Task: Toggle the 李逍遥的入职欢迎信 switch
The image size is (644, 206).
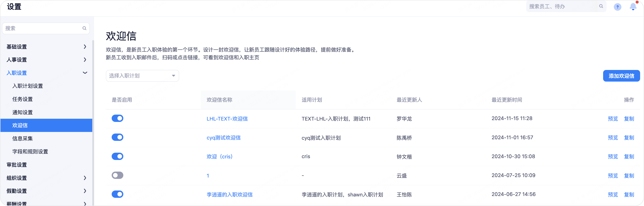Action: coord(117,194)
